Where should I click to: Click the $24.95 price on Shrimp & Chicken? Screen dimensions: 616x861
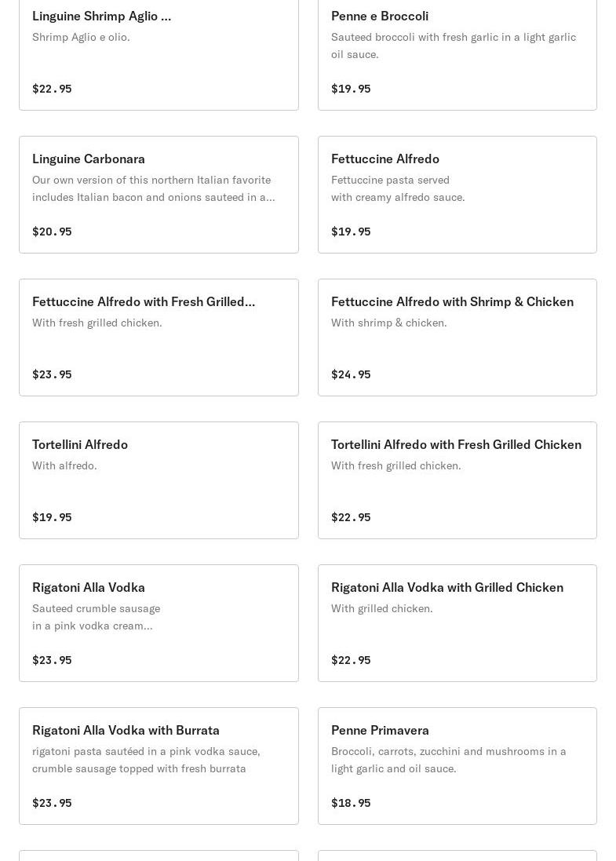[x=351, y=374]
